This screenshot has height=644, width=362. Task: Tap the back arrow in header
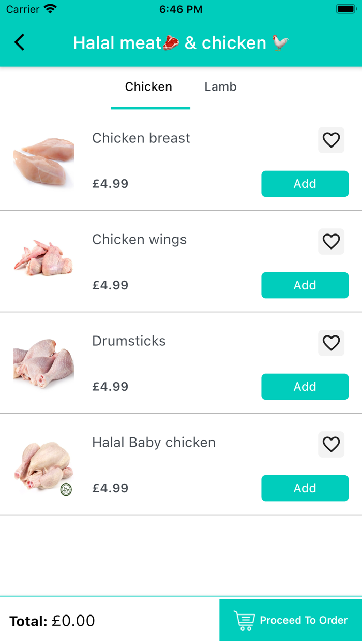click(20, 42)
